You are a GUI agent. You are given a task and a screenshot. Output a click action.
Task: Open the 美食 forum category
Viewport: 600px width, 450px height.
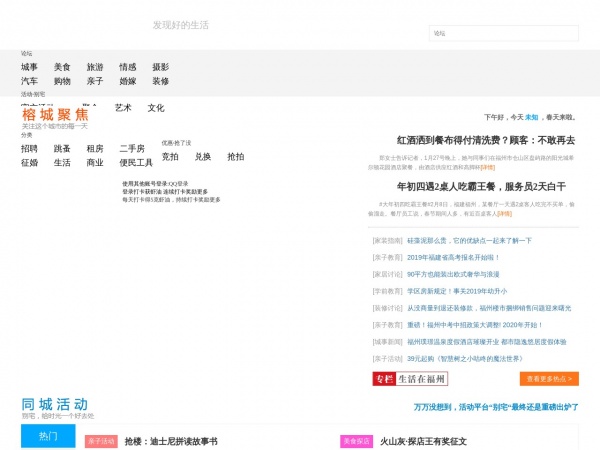[x=62, y=67]
